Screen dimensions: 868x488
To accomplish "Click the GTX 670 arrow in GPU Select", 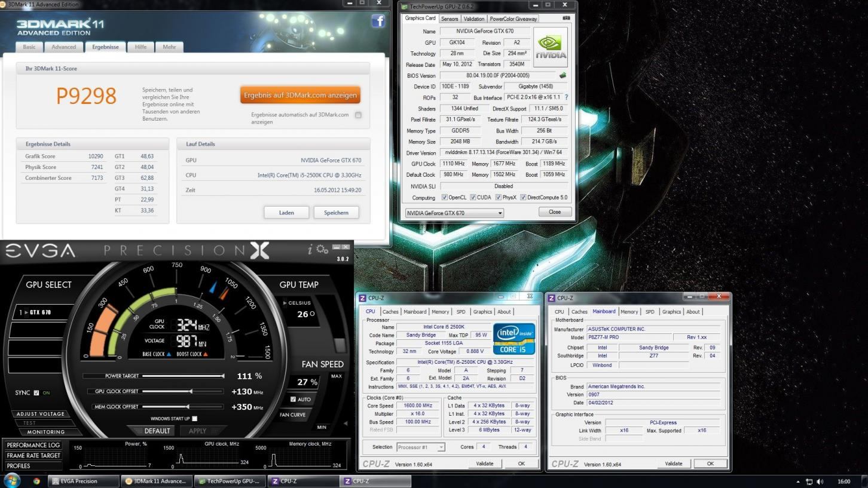I will pos(26,312).
